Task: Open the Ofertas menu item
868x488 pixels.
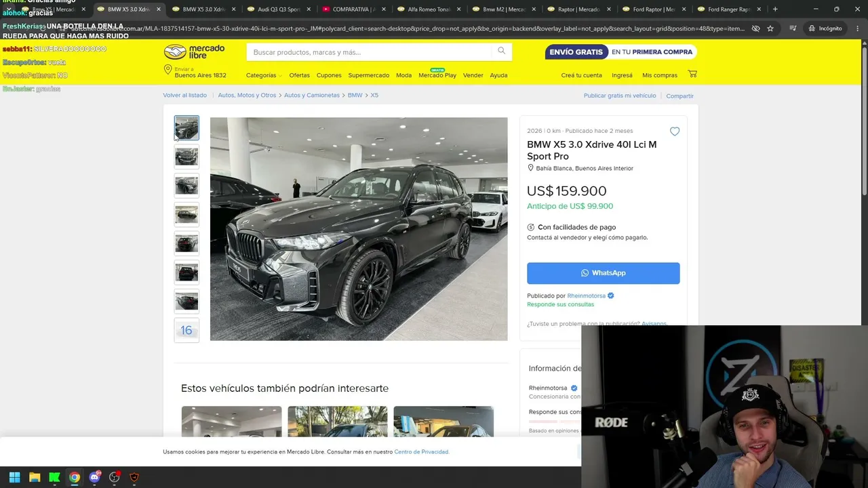Action: [299, 75]
